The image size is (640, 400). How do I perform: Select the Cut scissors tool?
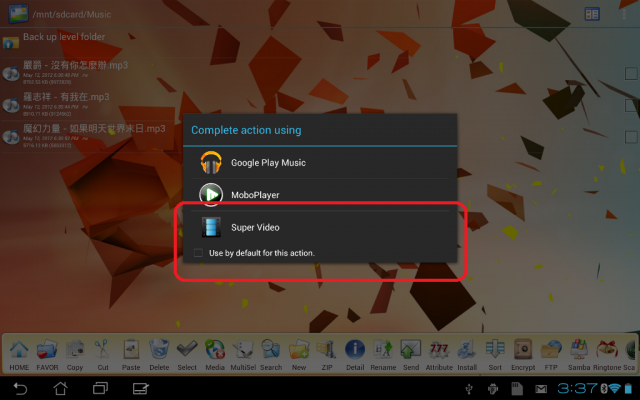(103, 354)
